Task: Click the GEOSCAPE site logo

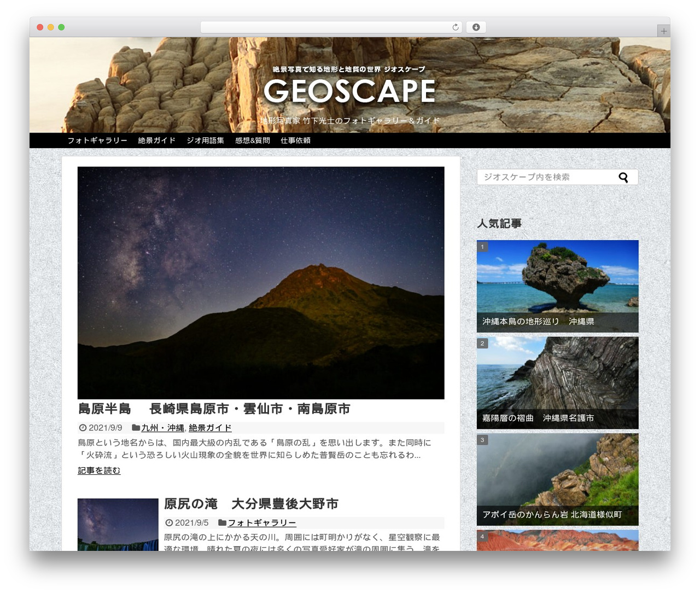Action: coord(350,91)
